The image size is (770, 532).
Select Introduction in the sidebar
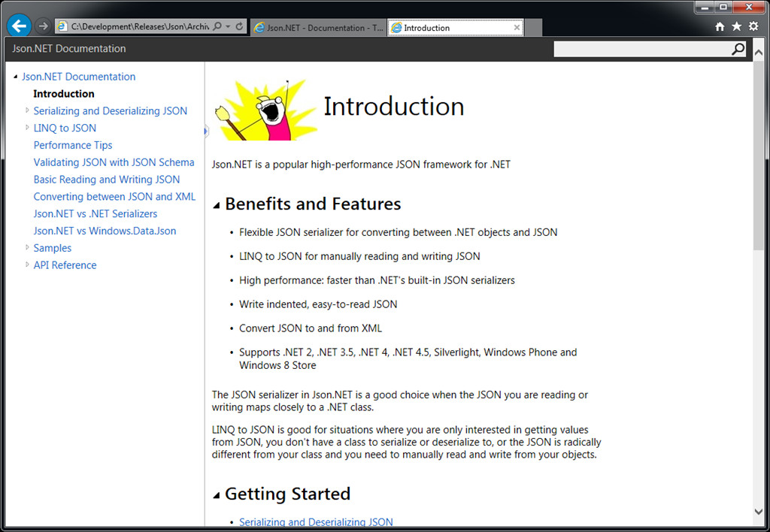click(64, 94)
